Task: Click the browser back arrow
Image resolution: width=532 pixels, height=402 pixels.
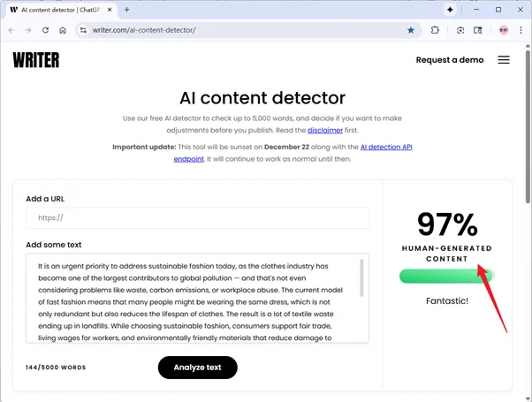Action: point(11,30)
